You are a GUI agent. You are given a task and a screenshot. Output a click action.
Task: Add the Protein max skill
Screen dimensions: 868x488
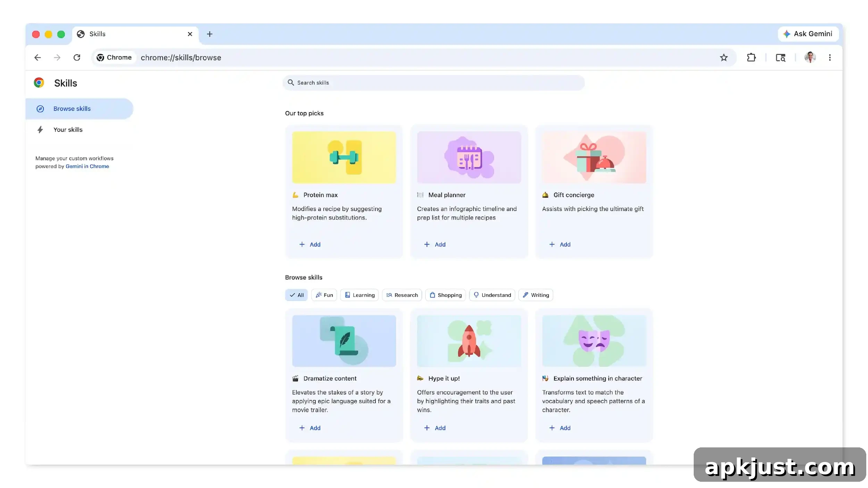310,244
